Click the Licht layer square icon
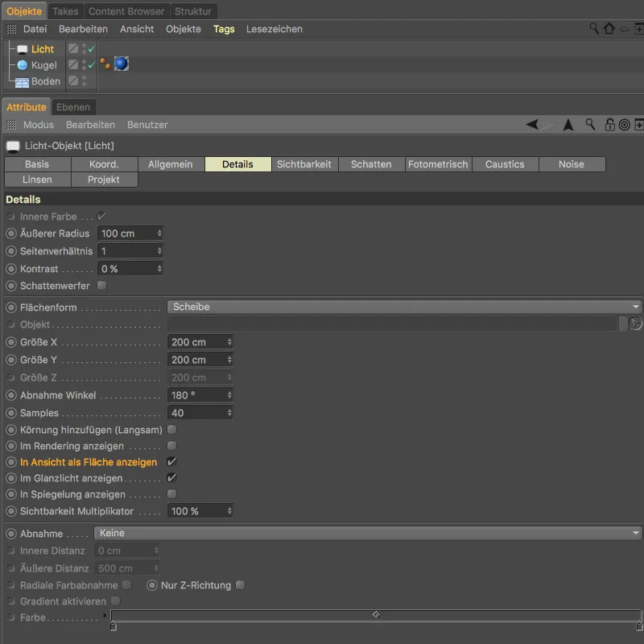644x644 pixels. (x=73, y=48)
